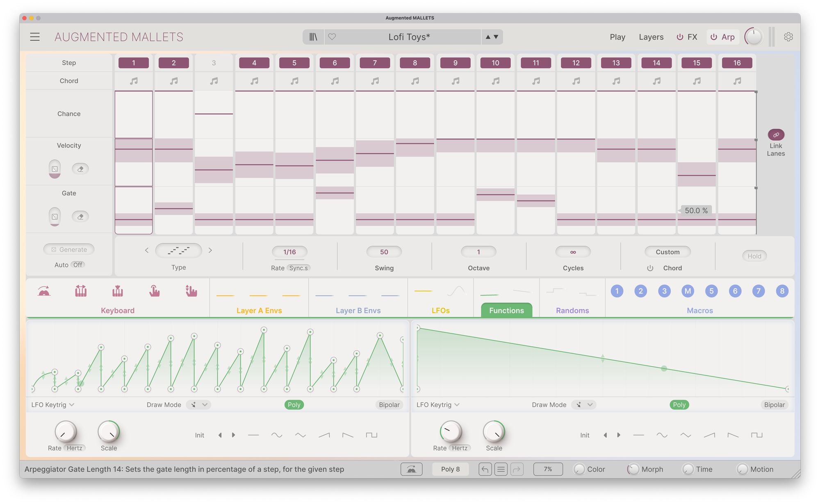Open the arp Rate 1/16 selector
The height and width of the screenshot is (504, 820).
pyautogui.click(x=289, y=252)
